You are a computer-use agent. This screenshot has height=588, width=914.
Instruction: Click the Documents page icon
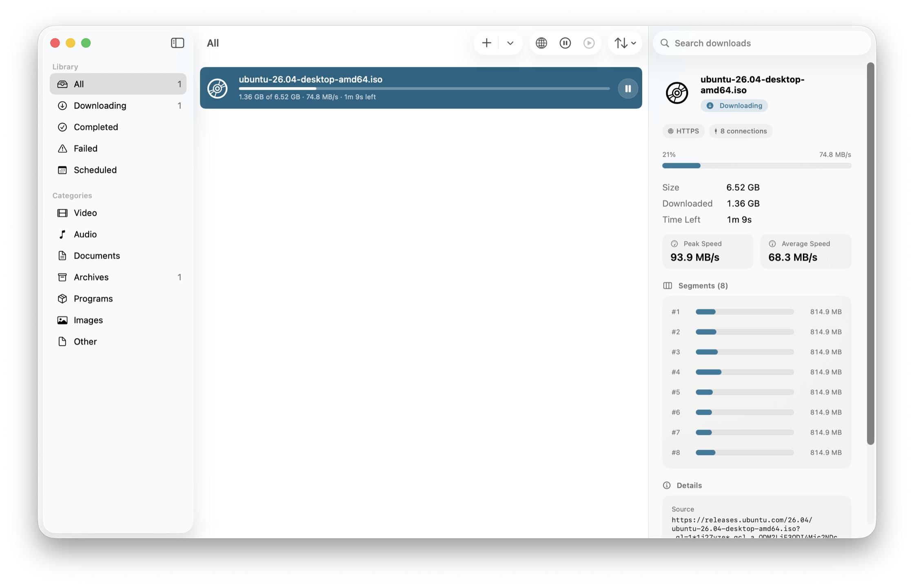[62, 256]
